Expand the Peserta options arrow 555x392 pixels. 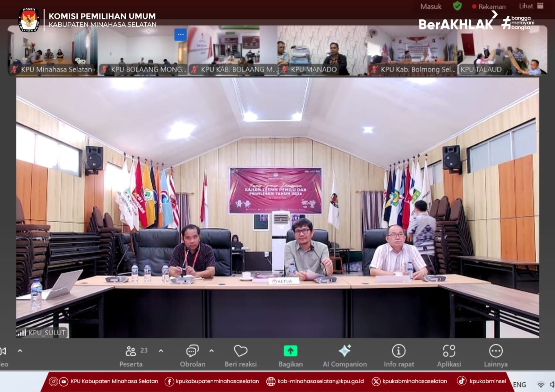161,351
